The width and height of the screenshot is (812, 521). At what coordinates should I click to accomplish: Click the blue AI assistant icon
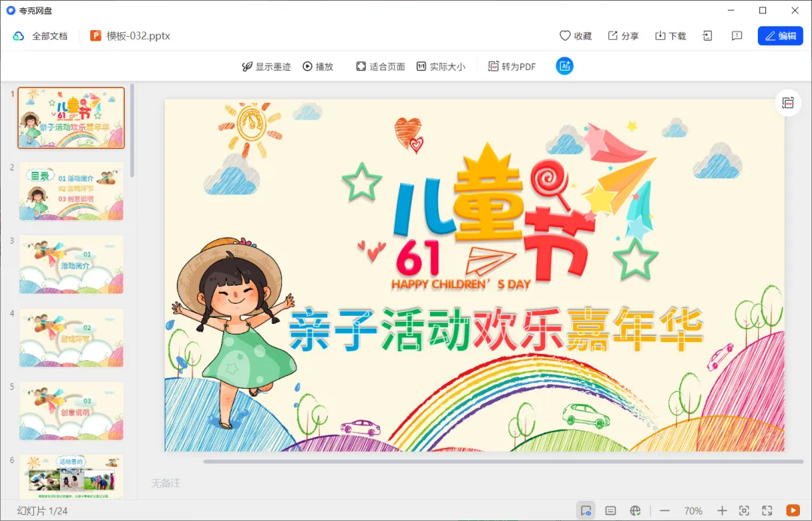[x=565, y=66]
